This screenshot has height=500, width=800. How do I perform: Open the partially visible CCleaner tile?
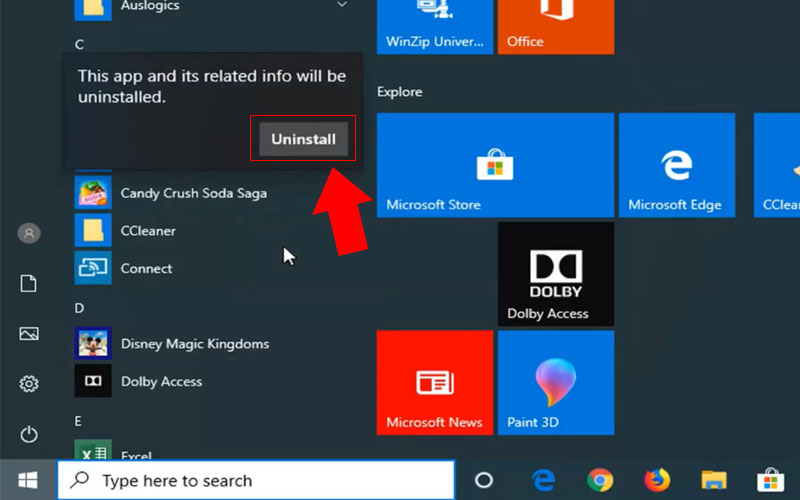777,165
